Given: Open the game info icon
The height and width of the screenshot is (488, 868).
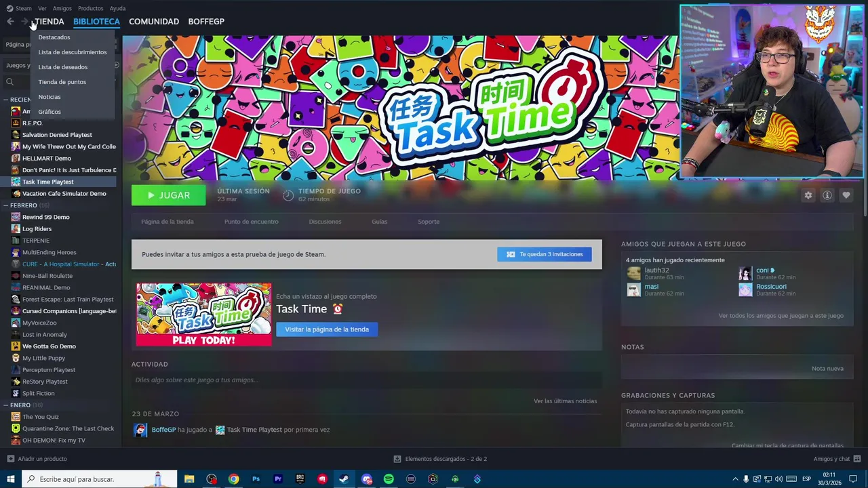Looking at the screenshot, I should pyautogui.click(x=827, y=195).
